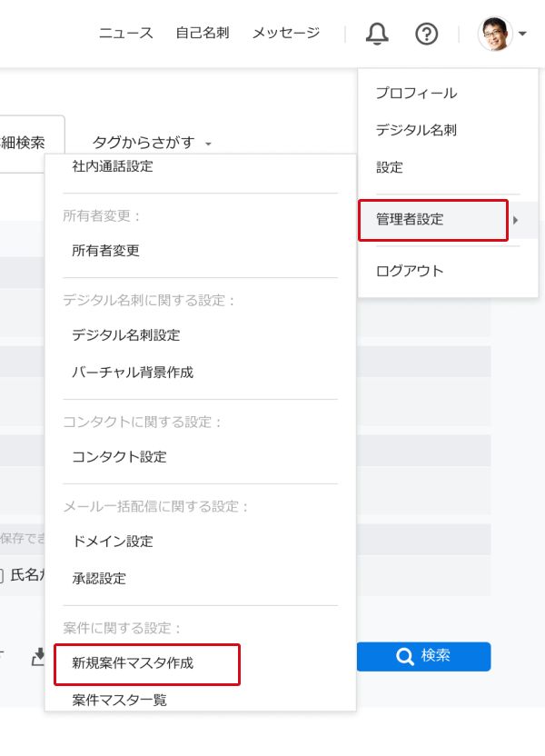Click the export download icon

coord(37,657)
